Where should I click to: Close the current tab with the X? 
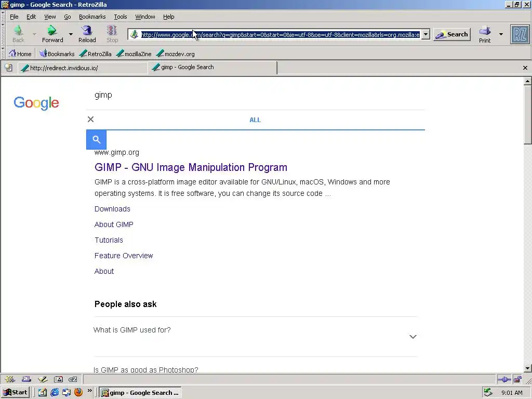525,68
